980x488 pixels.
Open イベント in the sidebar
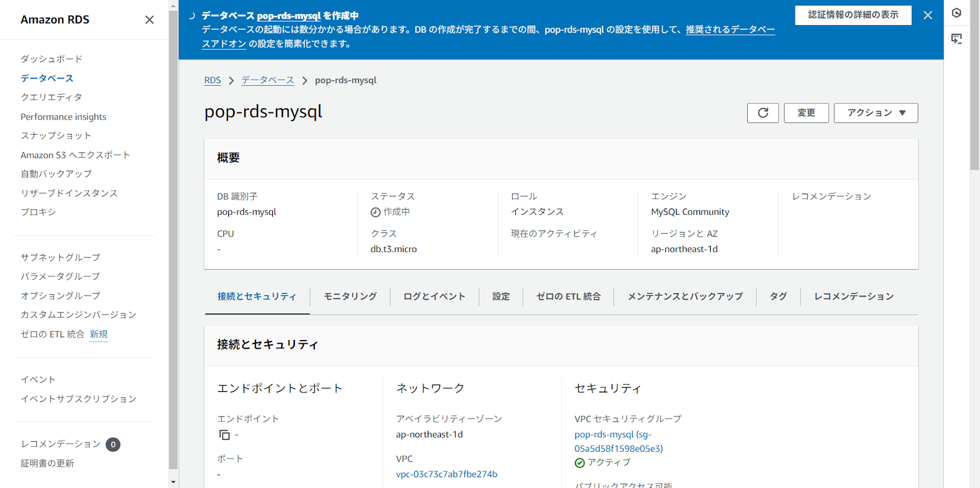point(38,380)
